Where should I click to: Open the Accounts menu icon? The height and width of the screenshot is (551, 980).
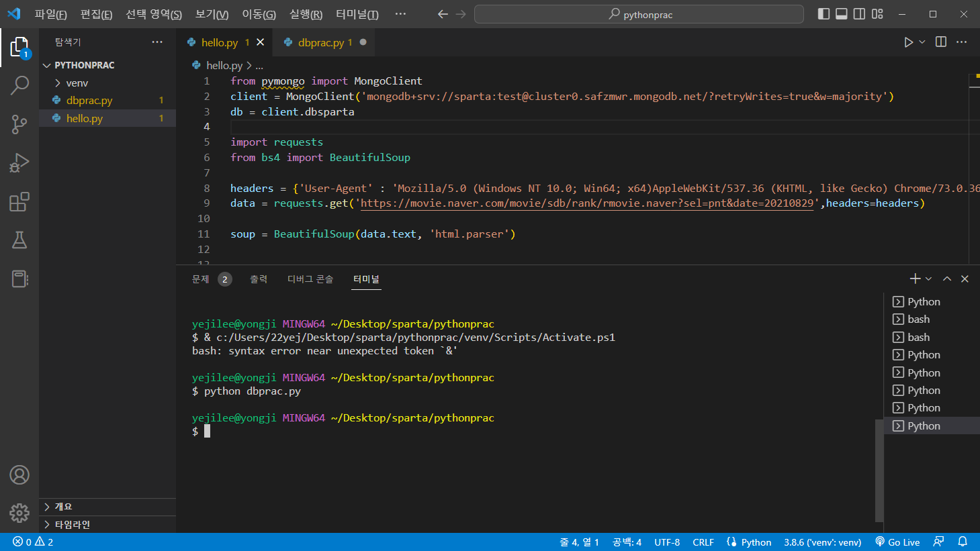tap(19, 475)
